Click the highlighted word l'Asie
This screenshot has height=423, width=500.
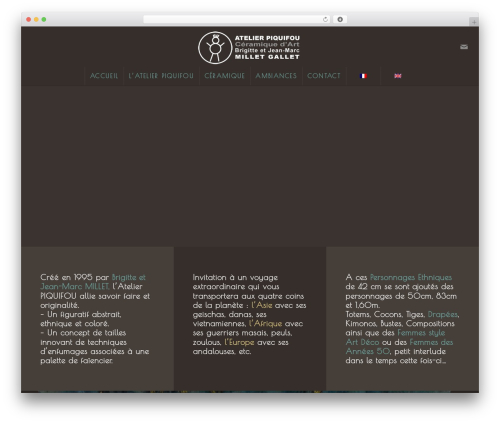pyautogui.click(x=262, y=305)
